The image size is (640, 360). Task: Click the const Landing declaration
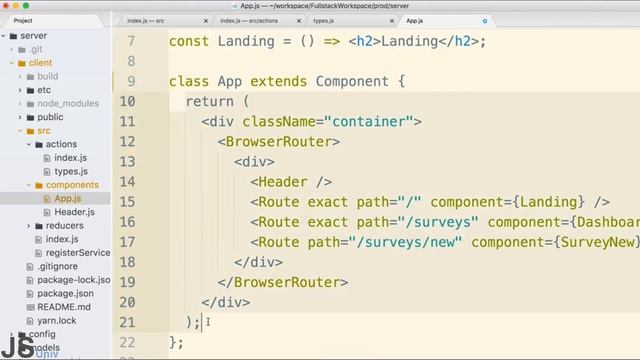coord(328,41)
